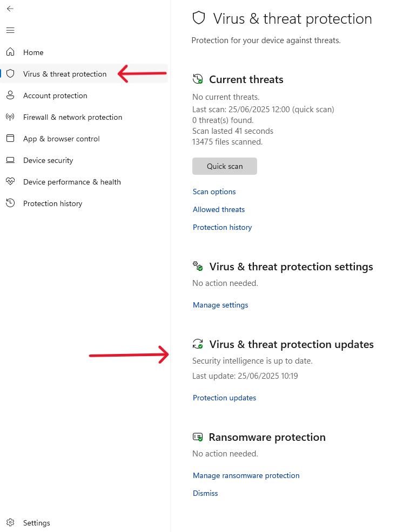The width and height of the screenshot is (410, 532).
Task: Click the Firewall & network antenna icon
Action: 10,117
